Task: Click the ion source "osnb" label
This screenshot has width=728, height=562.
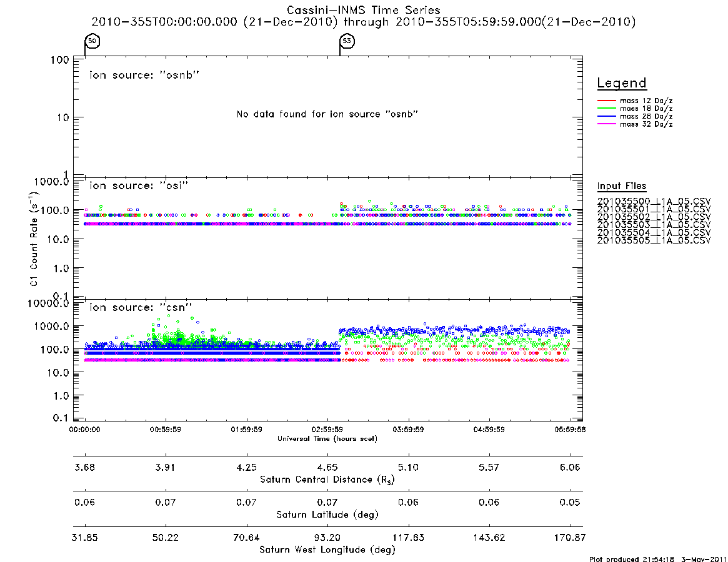Action: click(144, 75)
